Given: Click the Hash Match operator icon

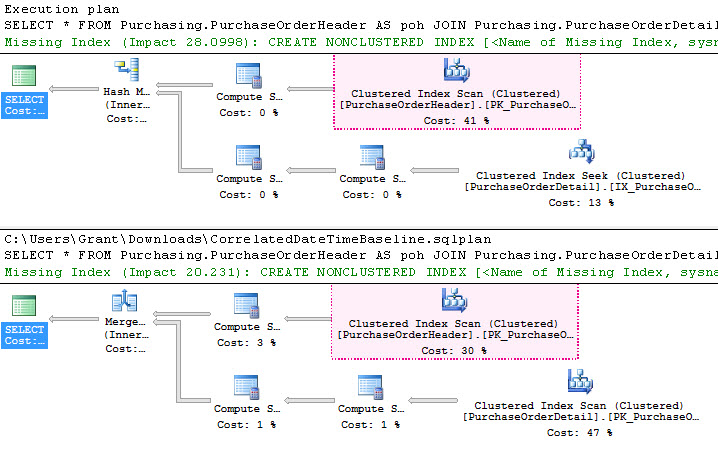Looking at the screenshot, I should (127, 70).
